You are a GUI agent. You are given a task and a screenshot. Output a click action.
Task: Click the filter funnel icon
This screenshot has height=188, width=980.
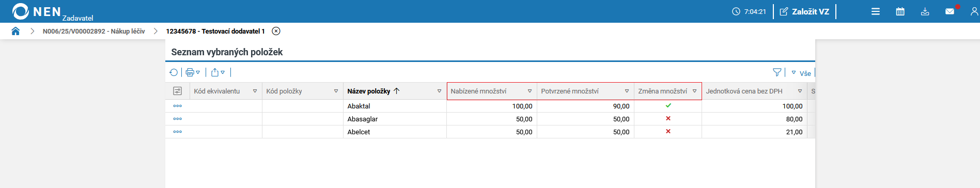[x=777, y=73]
